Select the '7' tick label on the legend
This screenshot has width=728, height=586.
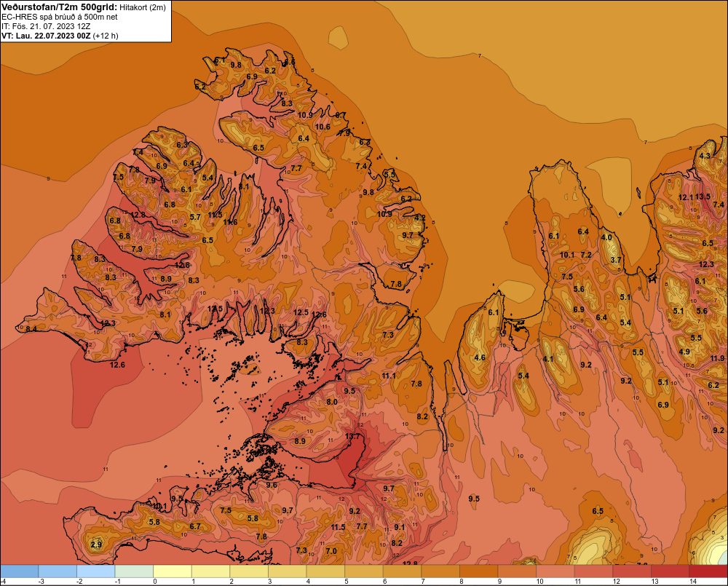[424, 582]
